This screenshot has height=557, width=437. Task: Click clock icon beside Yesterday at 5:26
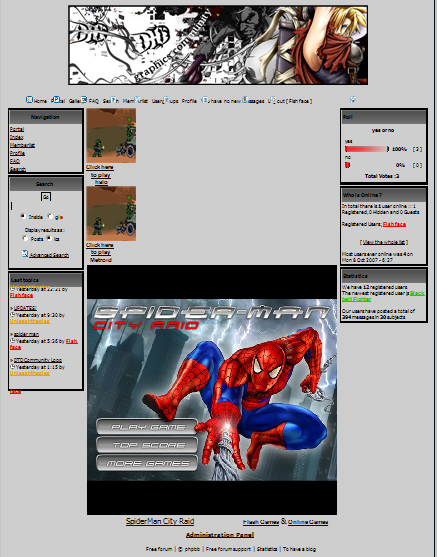[12, 341]
